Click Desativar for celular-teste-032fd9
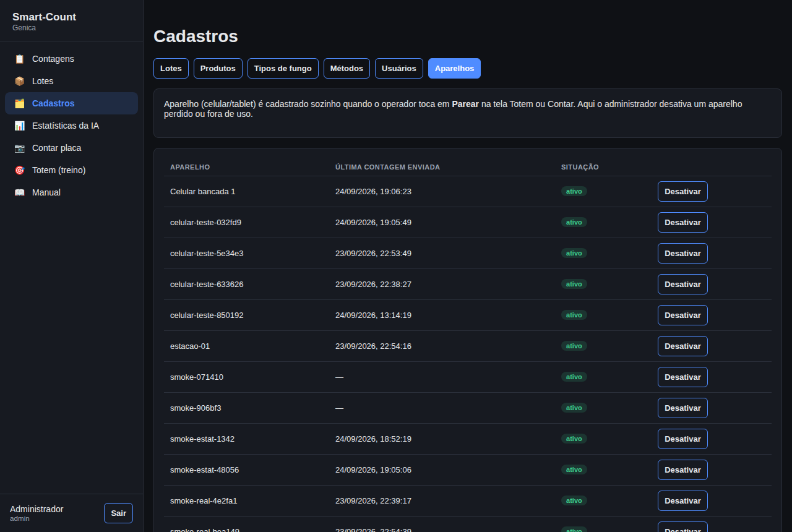The image size is (792, 532). tap(682, 223)
